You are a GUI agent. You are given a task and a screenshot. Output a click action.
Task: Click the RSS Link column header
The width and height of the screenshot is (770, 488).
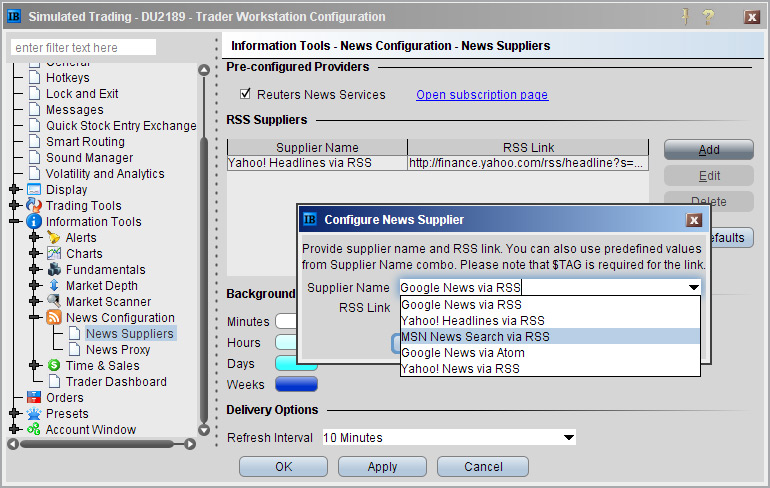click(528, 147)
